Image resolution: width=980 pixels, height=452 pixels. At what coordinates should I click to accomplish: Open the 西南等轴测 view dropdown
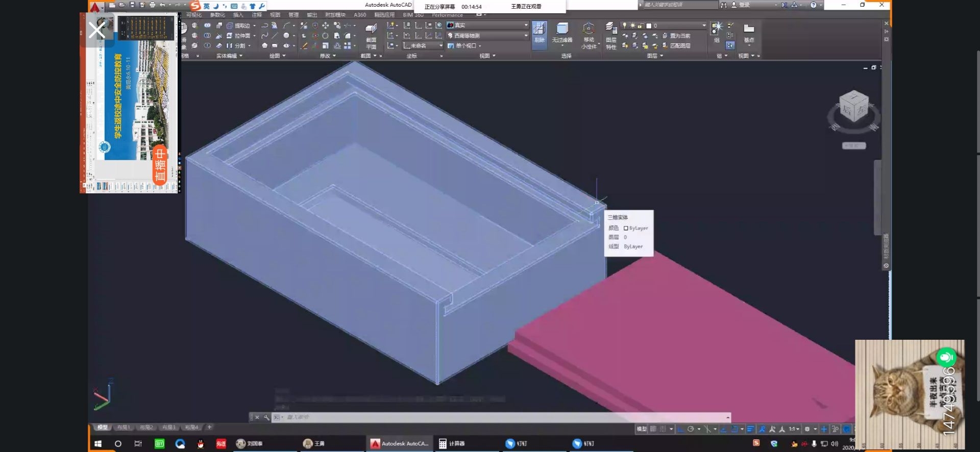(x=487, y=36)
